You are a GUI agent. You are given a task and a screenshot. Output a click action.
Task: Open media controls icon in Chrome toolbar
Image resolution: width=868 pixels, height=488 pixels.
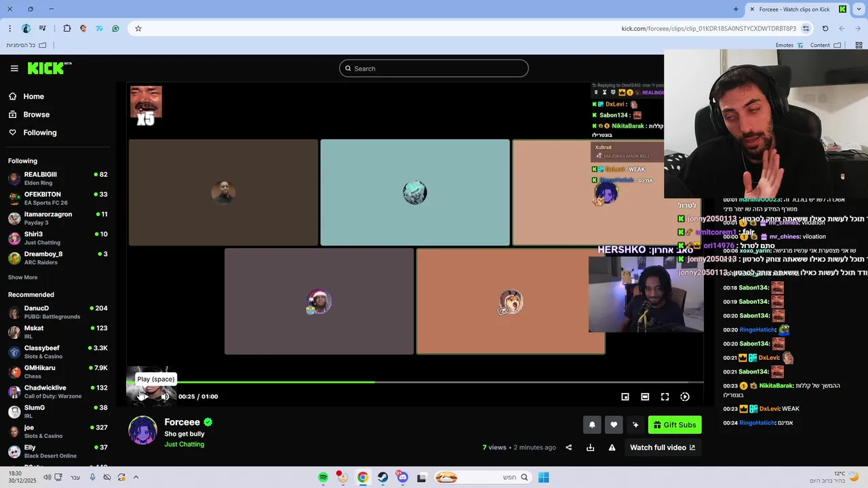pyautogui.click(x=43, y=28)
